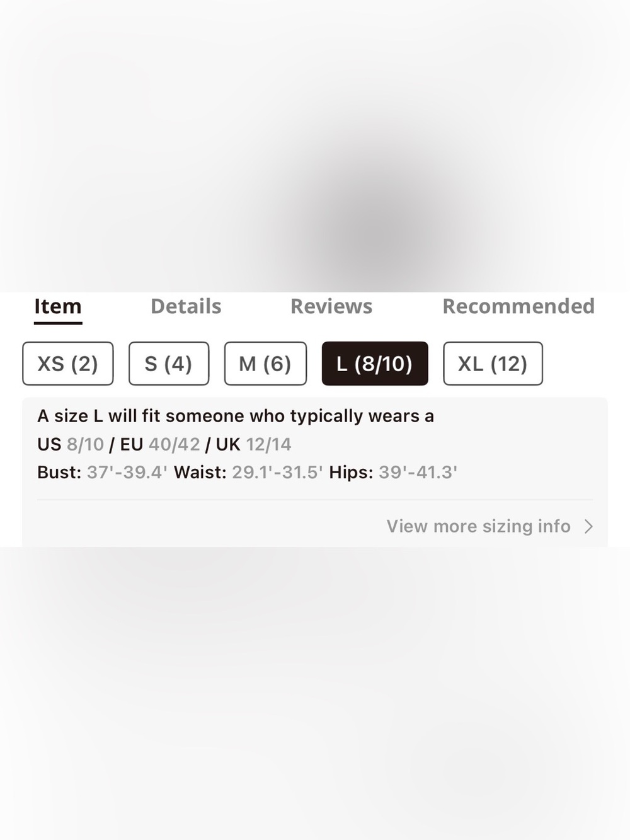
Task: Click the View more sizing info link
Action: tap(479, 526)
